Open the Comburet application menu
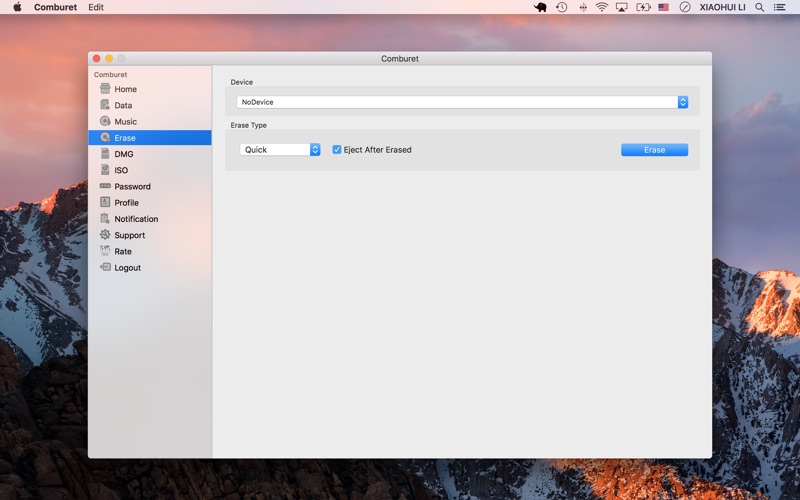 pos(56,7)
